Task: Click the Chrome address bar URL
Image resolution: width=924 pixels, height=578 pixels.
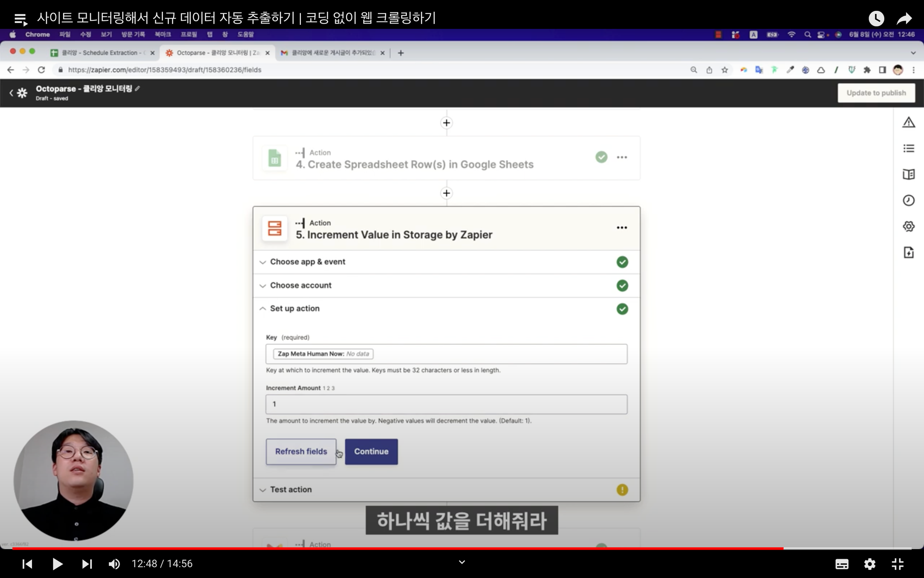Action: click(x=165, y=70)
